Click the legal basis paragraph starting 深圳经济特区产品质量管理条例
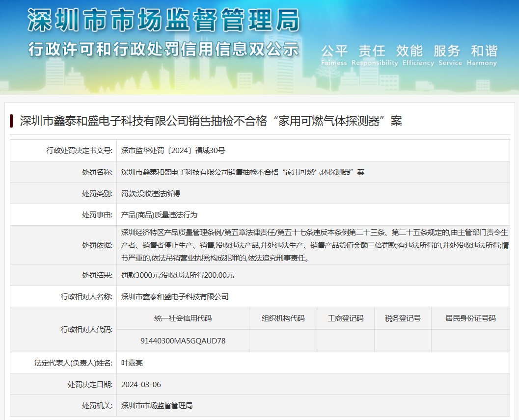This screenshot has height=420, width=519. pyautogui.click(x=315, y=245)
